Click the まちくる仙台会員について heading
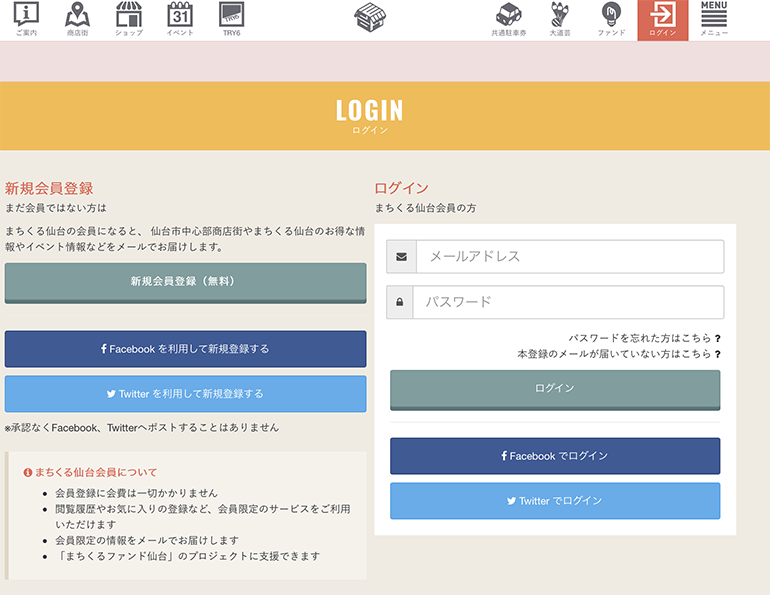 point(90,472)
